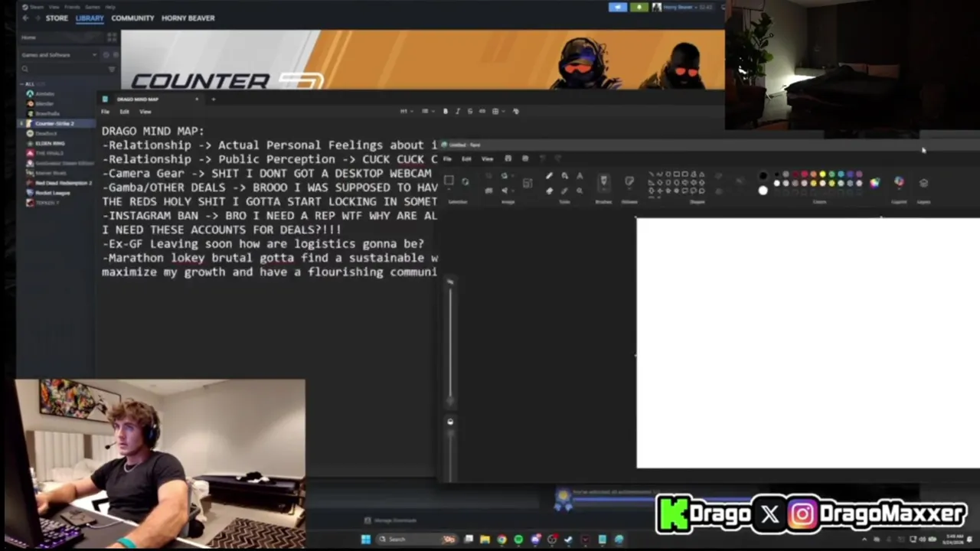Open File Explorer from taskbar

tap(485, 539)
